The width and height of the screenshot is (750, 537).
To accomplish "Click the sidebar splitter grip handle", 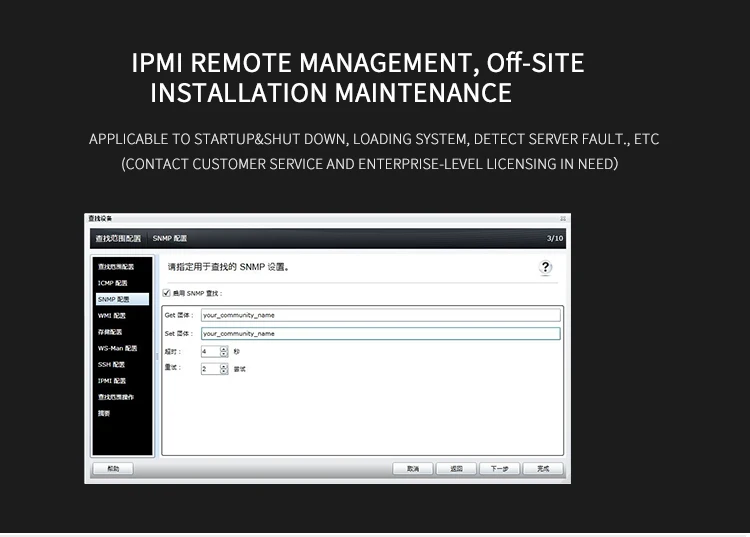I will (157, 356).
